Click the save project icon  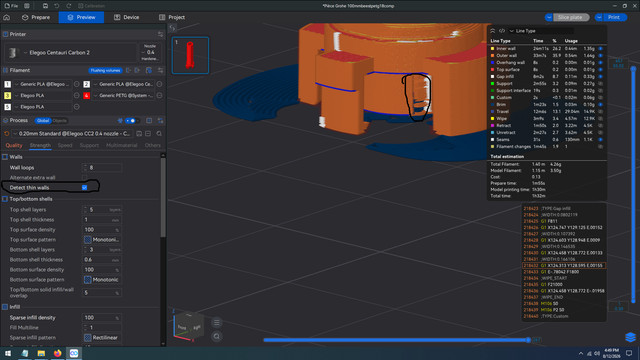[45, 6]
